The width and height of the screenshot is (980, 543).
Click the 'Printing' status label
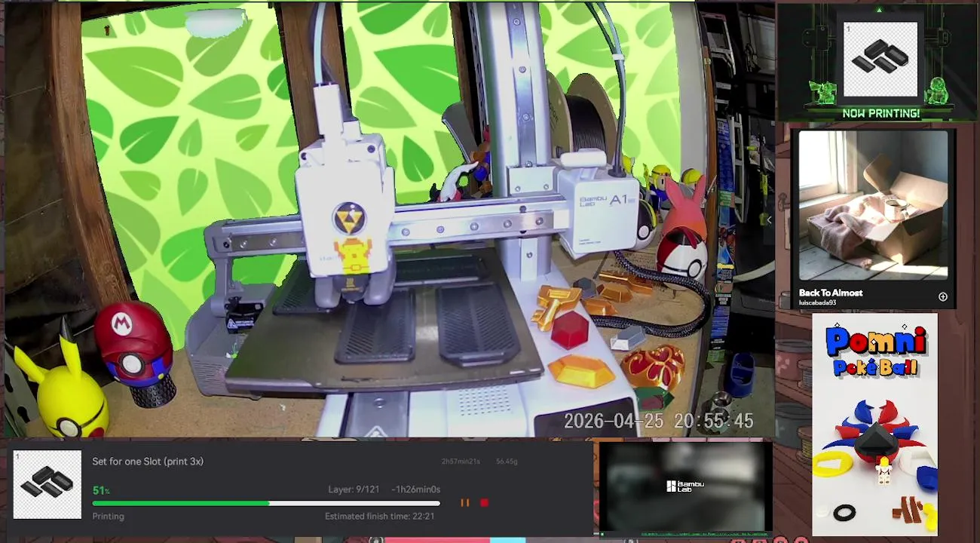(108, 517)
